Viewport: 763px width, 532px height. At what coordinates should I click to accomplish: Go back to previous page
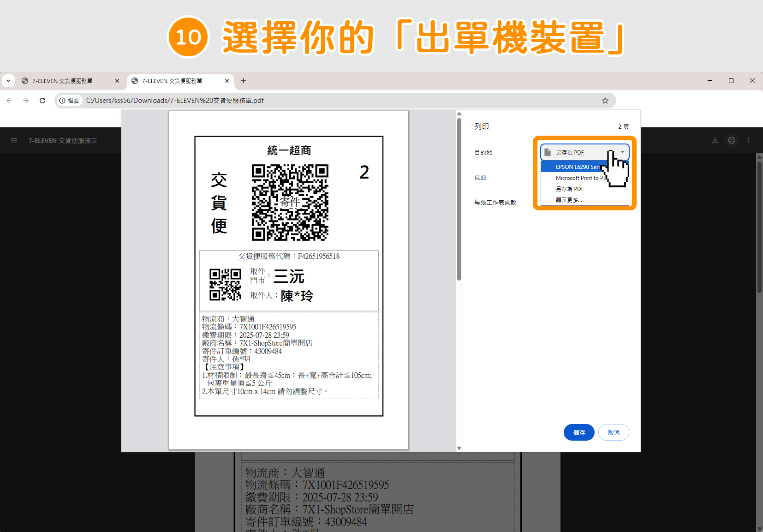[10, 101]
